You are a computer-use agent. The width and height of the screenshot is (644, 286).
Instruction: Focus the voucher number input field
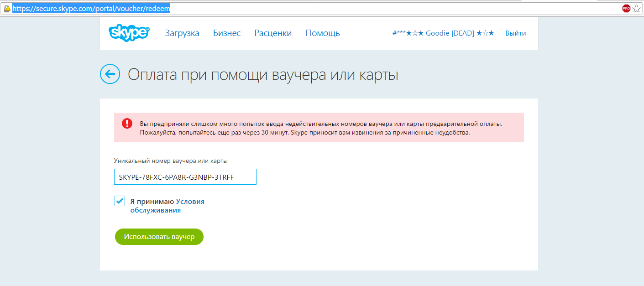(185, 177)
